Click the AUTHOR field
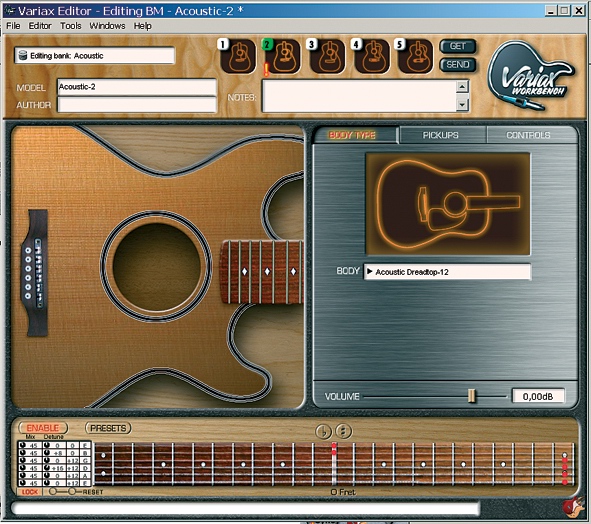 137,104
